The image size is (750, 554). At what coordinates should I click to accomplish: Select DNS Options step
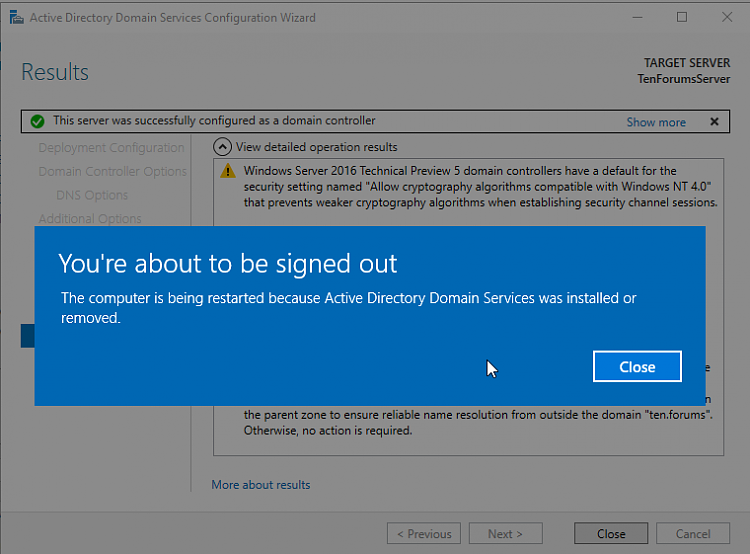[x=92, y=195]
